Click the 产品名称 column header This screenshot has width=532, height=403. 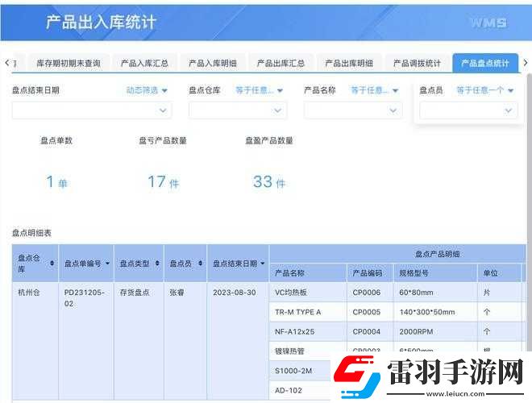[308, 273]
